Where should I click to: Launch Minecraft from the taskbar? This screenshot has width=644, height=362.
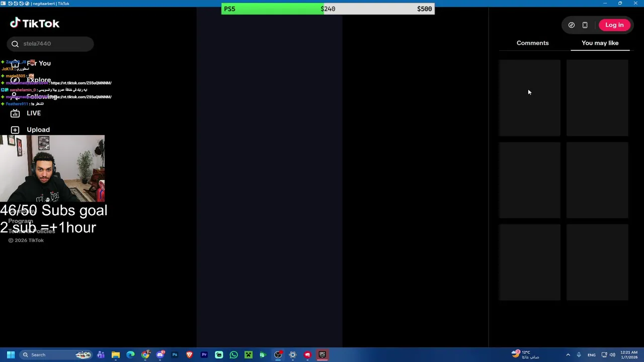point(249,355)
